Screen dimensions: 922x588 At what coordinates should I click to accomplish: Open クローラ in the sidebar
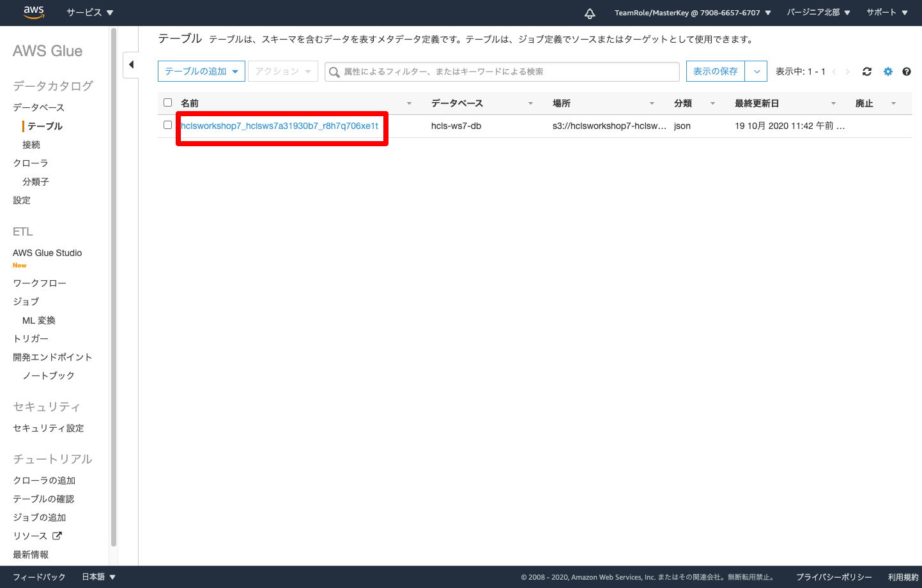(31, 163)
